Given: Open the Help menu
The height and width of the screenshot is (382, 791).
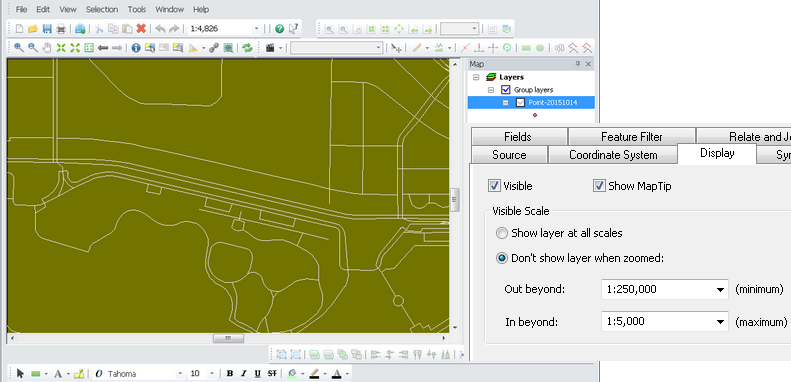Looking at the screenshot, I should [201, 10].
